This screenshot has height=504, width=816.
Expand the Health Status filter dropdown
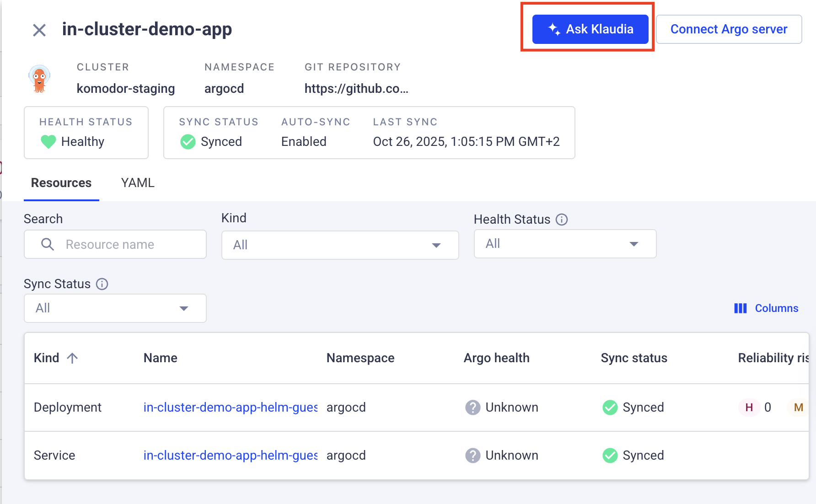(565, 244)
